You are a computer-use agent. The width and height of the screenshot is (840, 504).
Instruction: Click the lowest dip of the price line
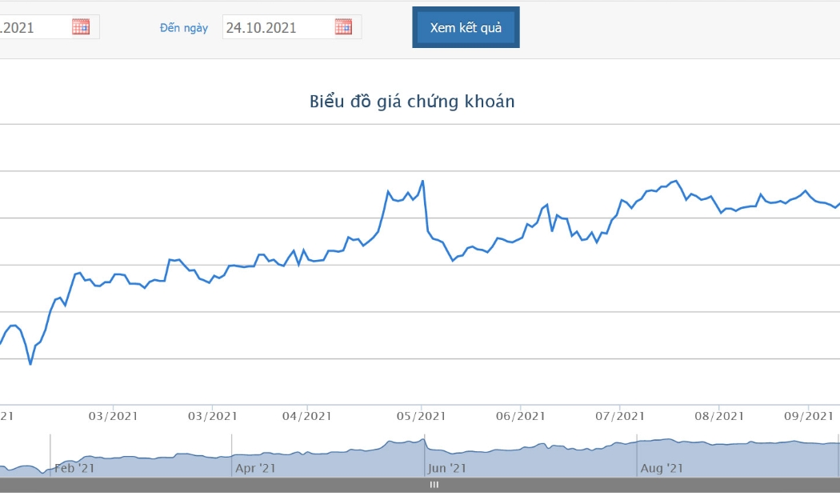[x=30, y=364]
